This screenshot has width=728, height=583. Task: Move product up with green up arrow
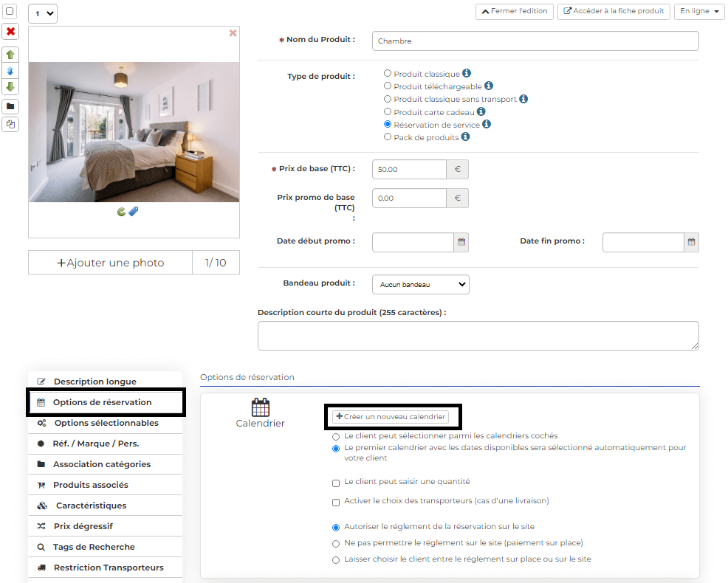click(10, 55)
